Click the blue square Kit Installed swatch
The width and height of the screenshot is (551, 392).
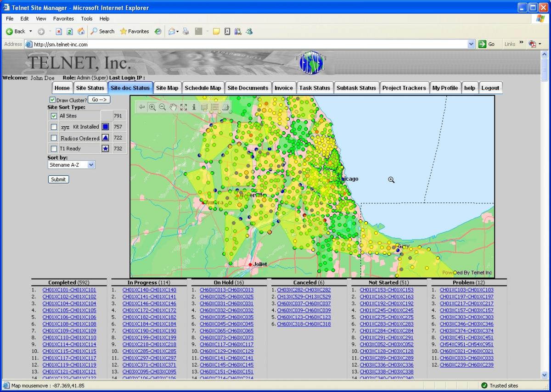105,127
